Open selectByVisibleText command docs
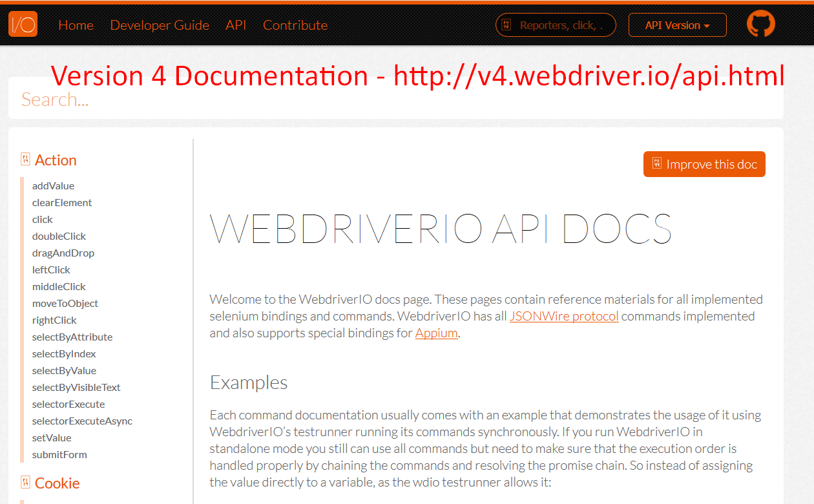The image size is (814, 504). tap(76, 388)
